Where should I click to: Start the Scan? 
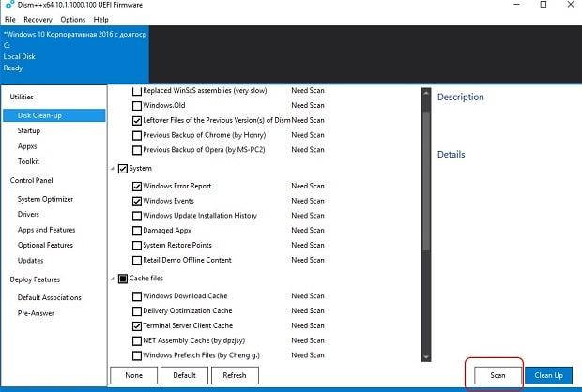498,375
